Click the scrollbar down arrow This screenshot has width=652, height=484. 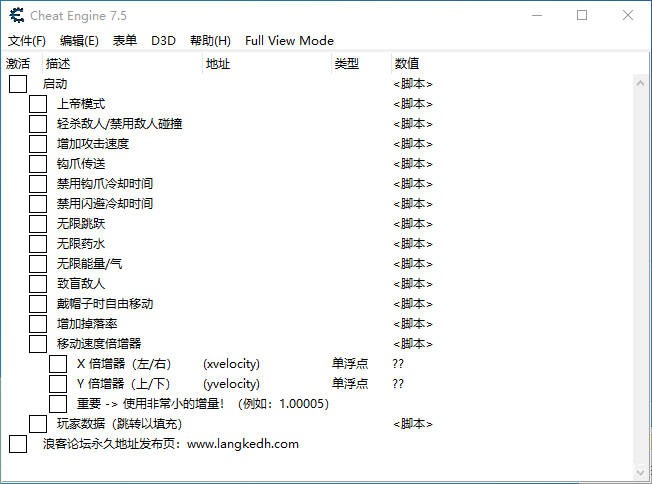tap(640, 472)
